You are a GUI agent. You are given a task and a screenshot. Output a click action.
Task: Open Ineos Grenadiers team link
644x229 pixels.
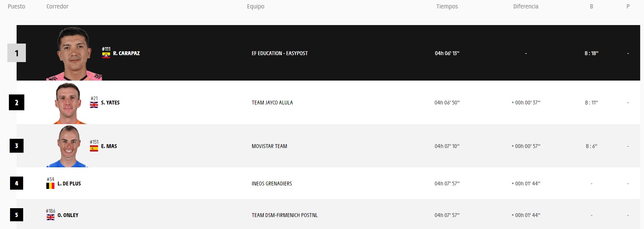tap(271, 184)
